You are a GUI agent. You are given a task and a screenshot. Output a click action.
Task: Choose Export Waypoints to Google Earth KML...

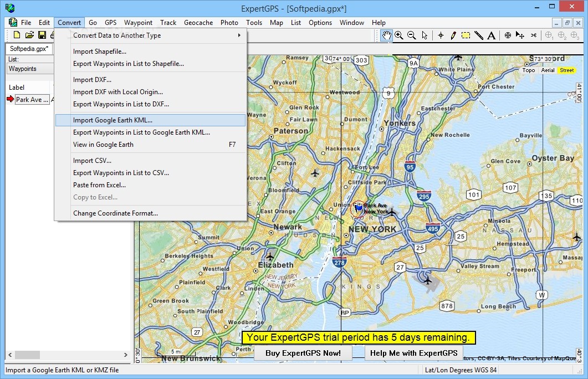[150, 132]
